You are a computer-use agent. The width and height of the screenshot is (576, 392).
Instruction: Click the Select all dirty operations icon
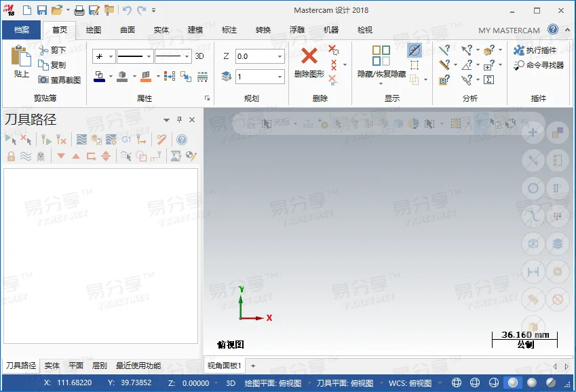pyautogui.click(x=26, y=140)
